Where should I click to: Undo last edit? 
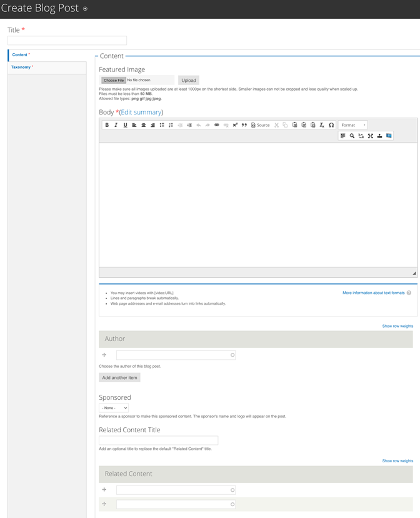[198, 125]
